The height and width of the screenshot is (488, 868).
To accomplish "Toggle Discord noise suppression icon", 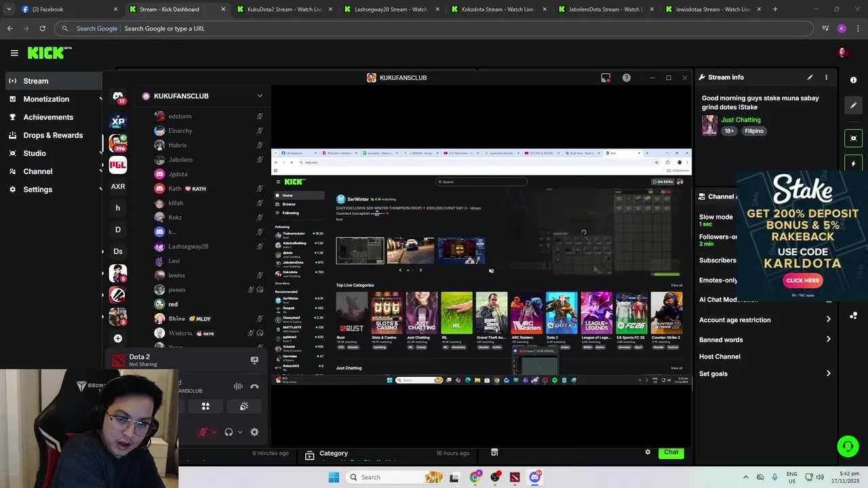I will click(x=238, y=386).
